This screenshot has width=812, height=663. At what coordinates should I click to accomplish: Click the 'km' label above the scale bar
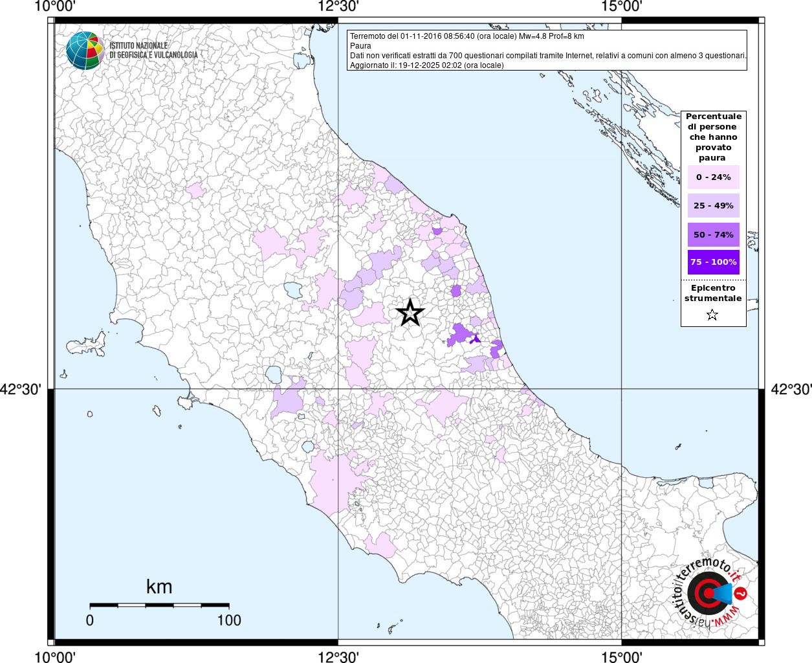coord(159,587)
